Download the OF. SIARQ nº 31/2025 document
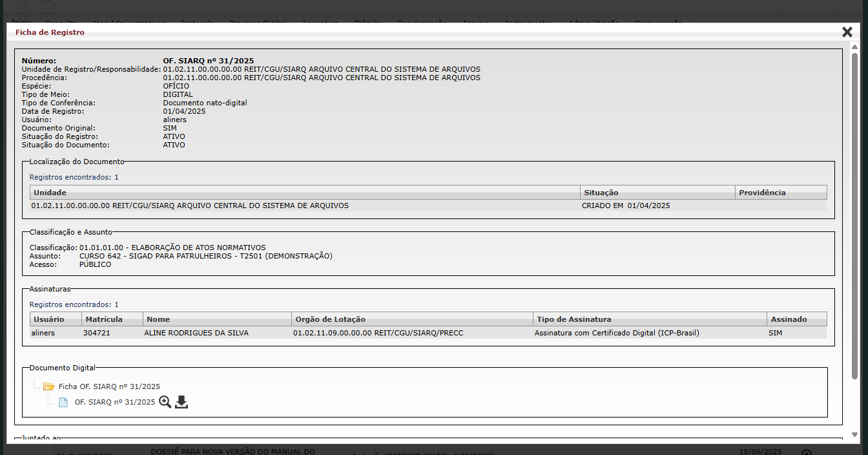The image size is (868, 455). (181, 402)
